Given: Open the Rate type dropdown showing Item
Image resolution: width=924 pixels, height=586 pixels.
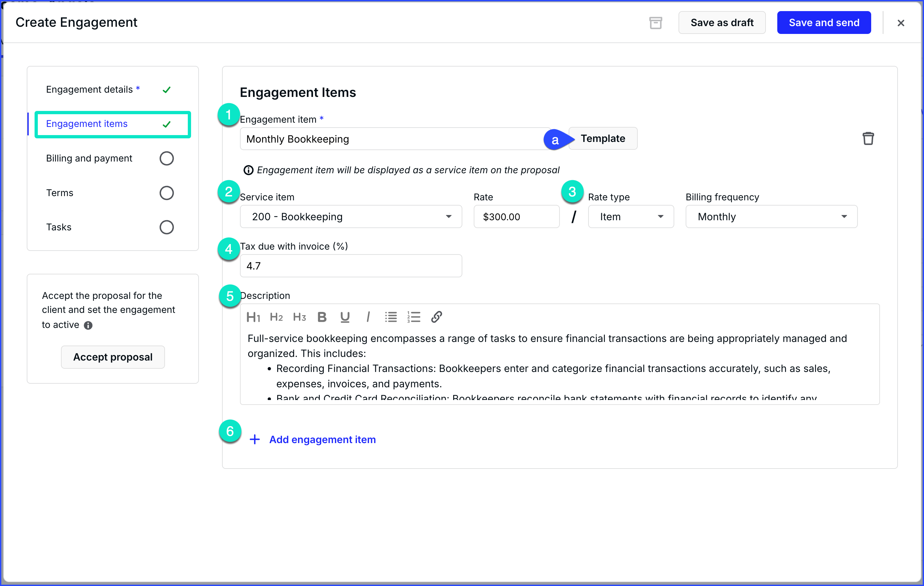Looking at the screenshot, I should point(631,217).
